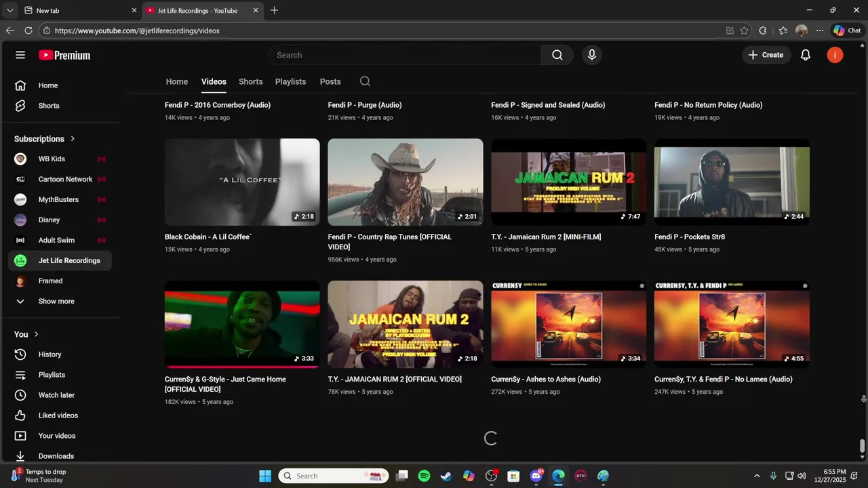Click the YouTube search input field
This screenshot has width=868, height=488.
point(405,55)
